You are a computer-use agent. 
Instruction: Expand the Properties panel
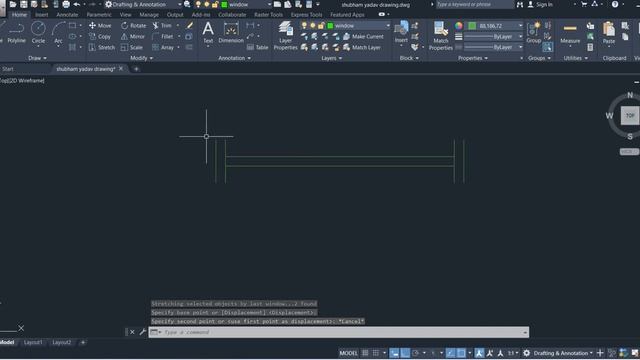coord(473,58)
